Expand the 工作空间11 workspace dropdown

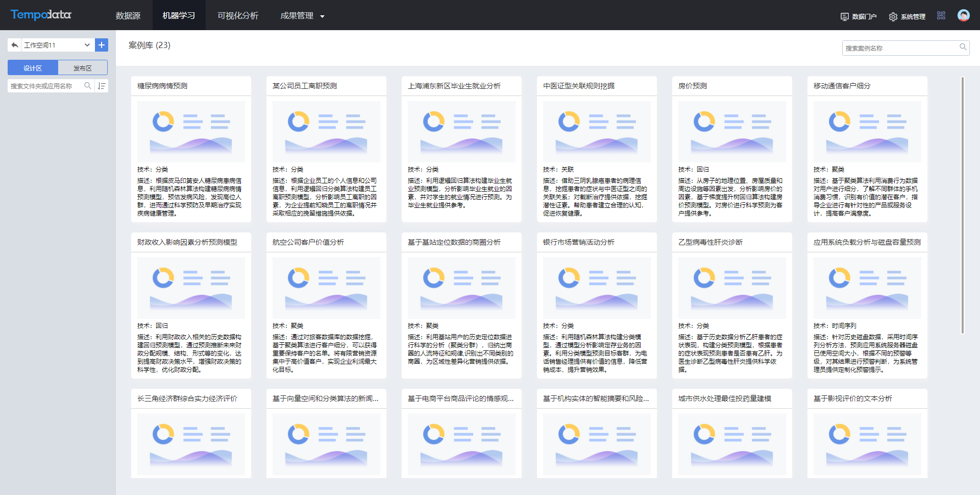(87, 45)
